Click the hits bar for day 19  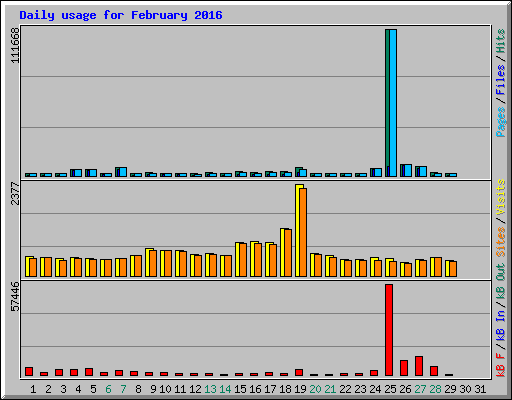pyautogui.click(x=301, y=172)
